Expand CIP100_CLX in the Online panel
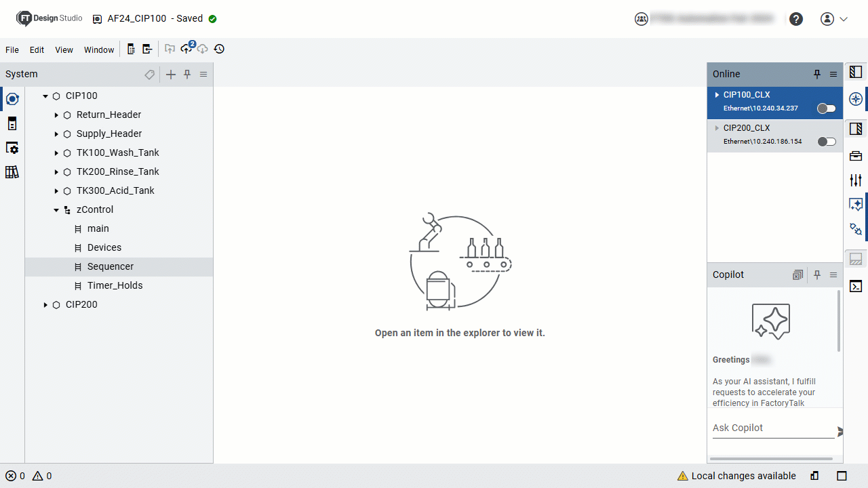 [717, 95]
